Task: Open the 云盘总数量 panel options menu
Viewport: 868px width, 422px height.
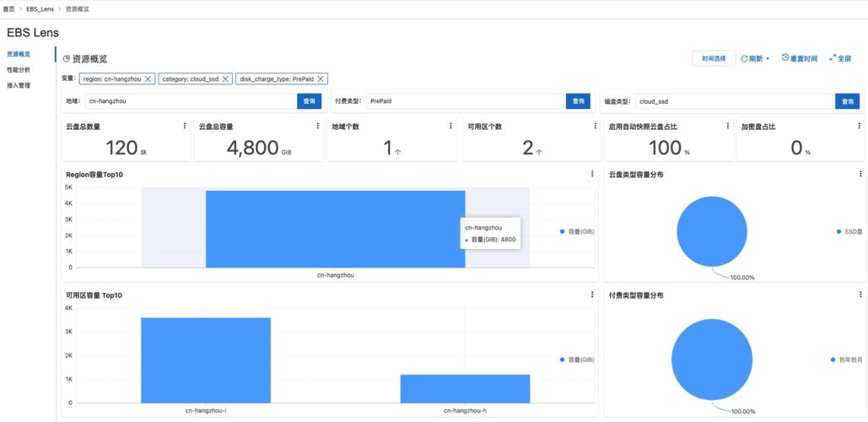Action: coord(185,126)
